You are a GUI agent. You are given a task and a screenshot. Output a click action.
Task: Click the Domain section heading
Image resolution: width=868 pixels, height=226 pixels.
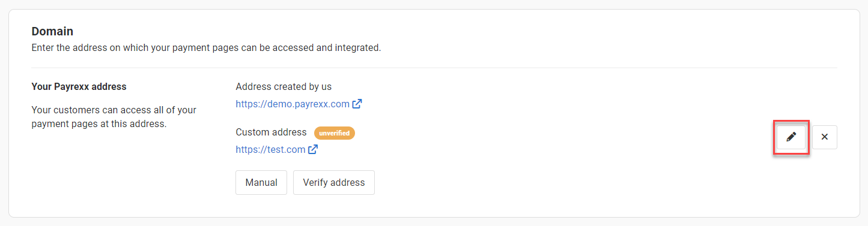[x=52, y=31]
